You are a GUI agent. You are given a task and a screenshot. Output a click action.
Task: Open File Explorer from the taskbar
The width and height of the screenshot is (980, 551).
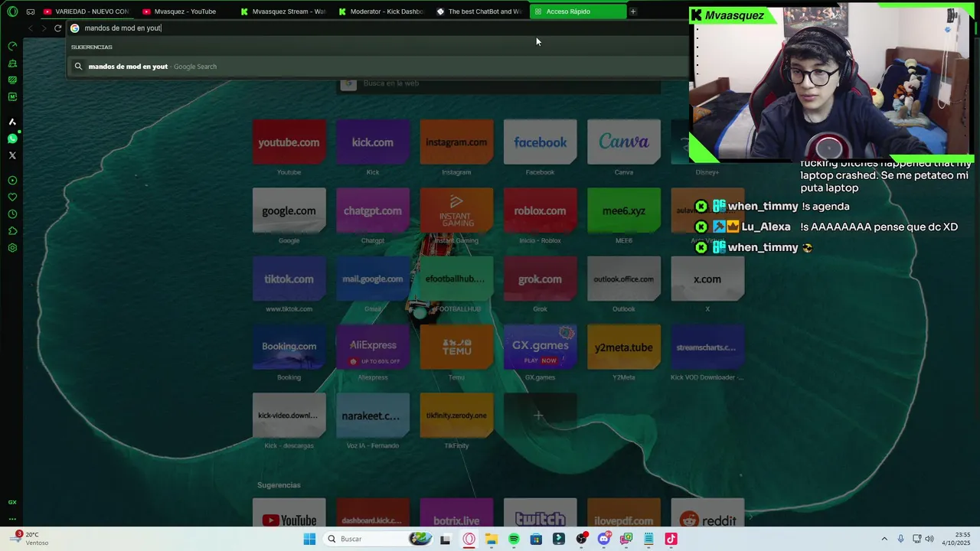pos(491,539)
